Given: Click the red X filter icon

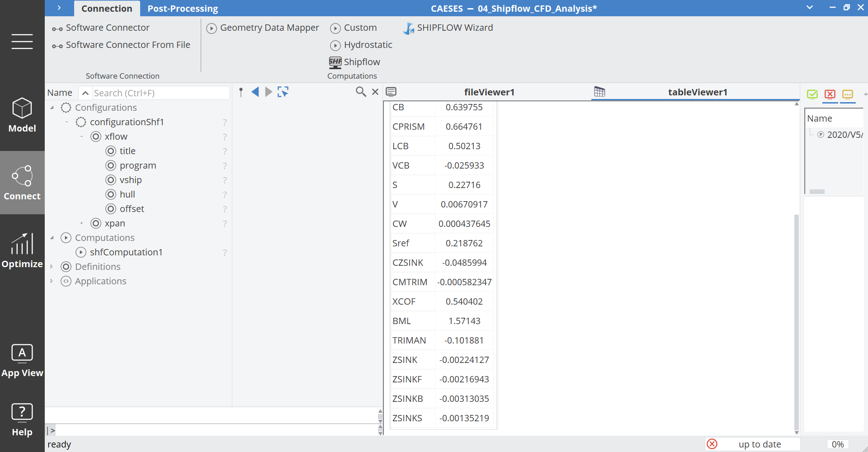Looking at the screenshot, I should pos(830,94).
